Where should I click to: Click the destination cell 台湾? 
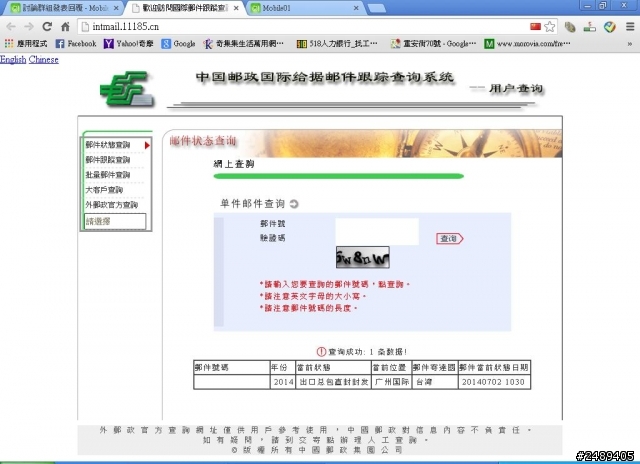[434, 382]
